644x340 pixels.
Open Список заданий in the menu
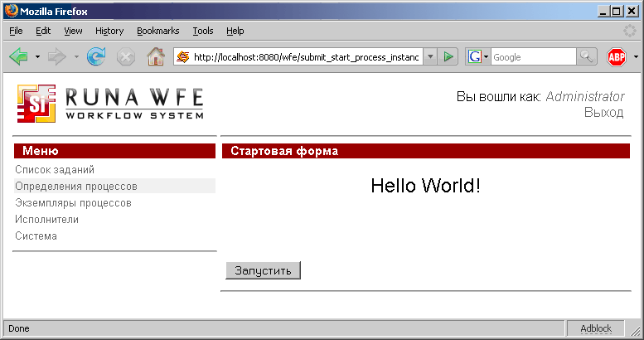click(x=55, y=169)
